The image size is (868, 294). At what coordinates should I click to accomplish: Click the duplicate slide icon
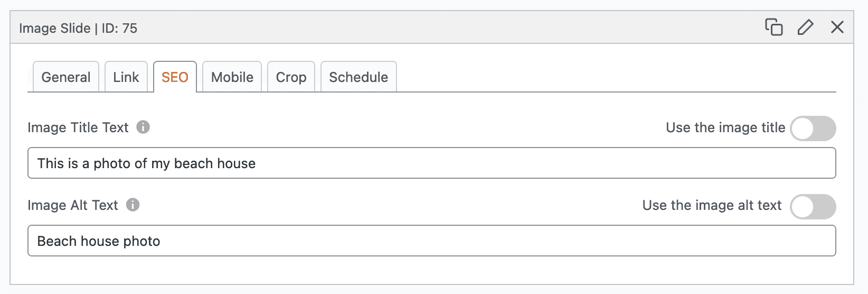pos(773,27)
